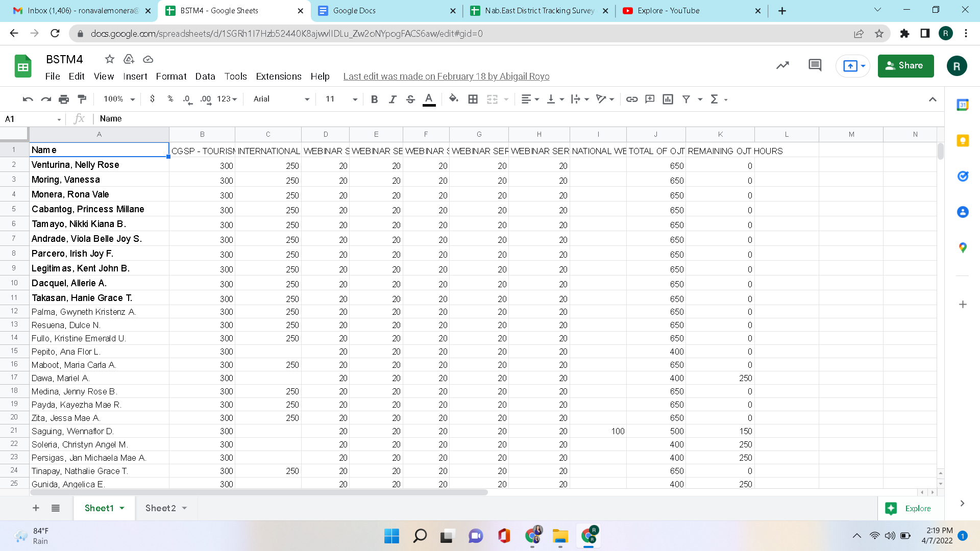Expand the font size 11 dropdown

pyautogui.click(x=341, y=99)
